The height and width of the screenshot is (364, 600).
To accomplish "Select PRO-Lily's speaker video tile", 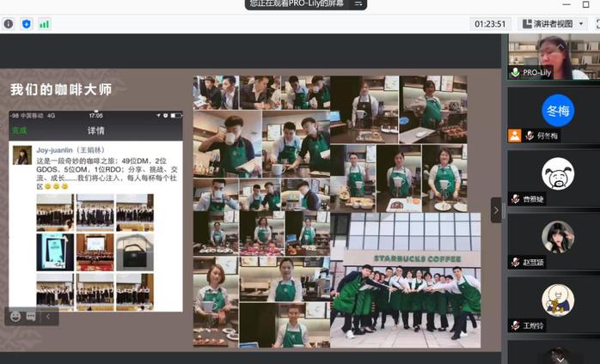I will (554, 57).
